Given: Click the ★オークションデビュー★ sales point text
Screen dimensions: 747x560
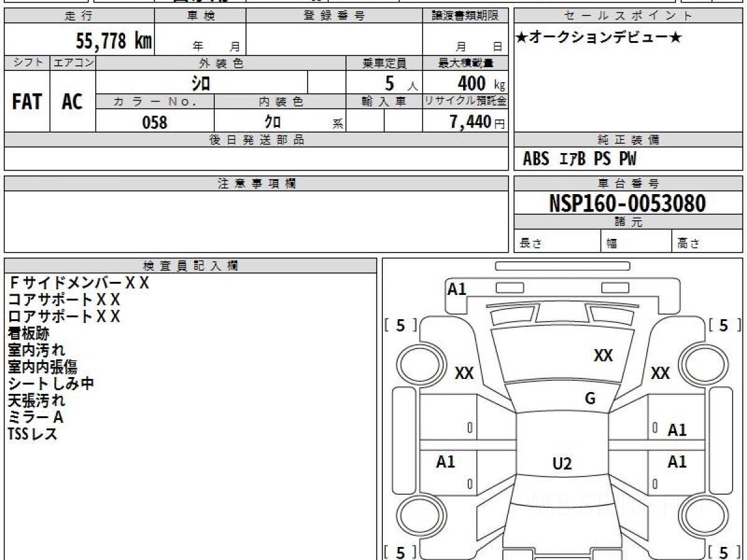Looking at the screenshot, I should point(599,38).
